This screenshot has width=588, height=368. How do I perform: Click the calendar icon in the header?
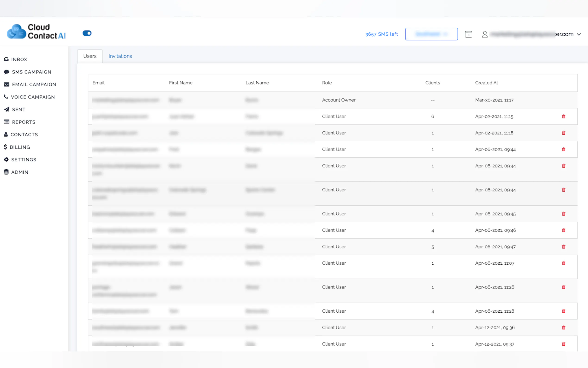point(468,34)
